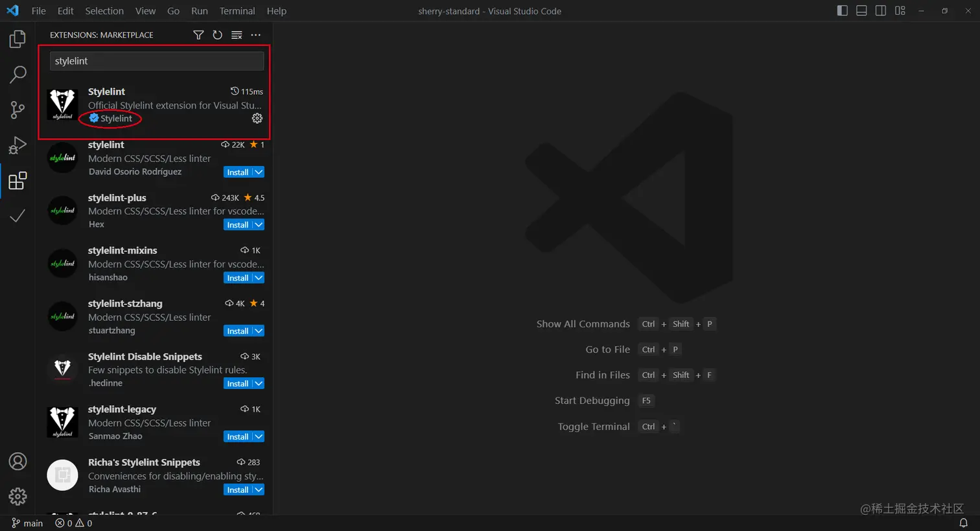Viewport: 980px width, 531px height.
Task: Select the stylelint-stzhang extension name
Action: [125, 303]
